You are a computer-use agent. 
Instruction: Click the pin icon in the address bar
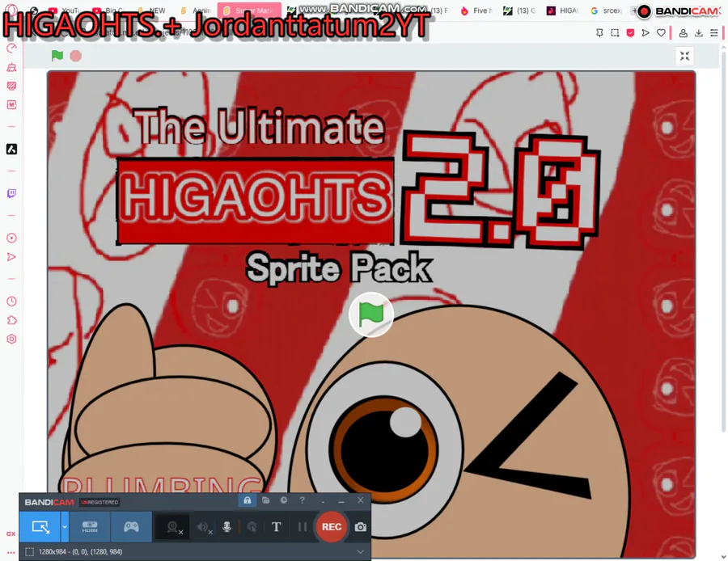tap(599, 33)
